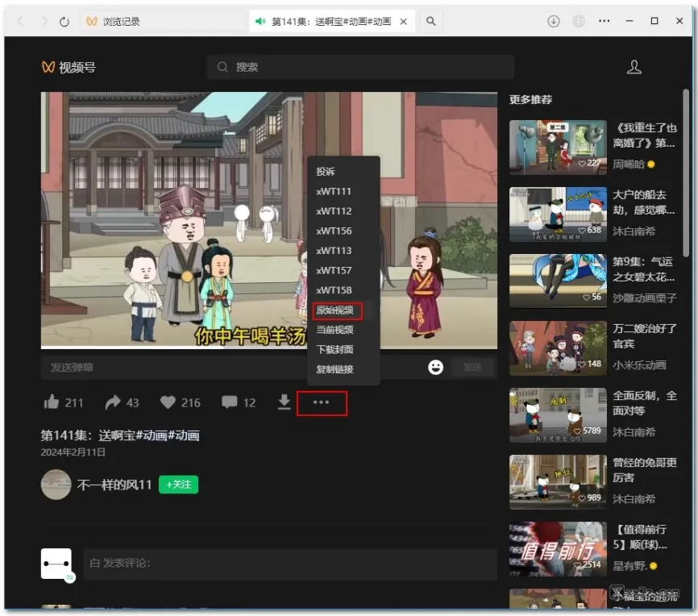Click the 视频号 logo
698x616 pixels.
pyautogui.click(x=69, y=67)
